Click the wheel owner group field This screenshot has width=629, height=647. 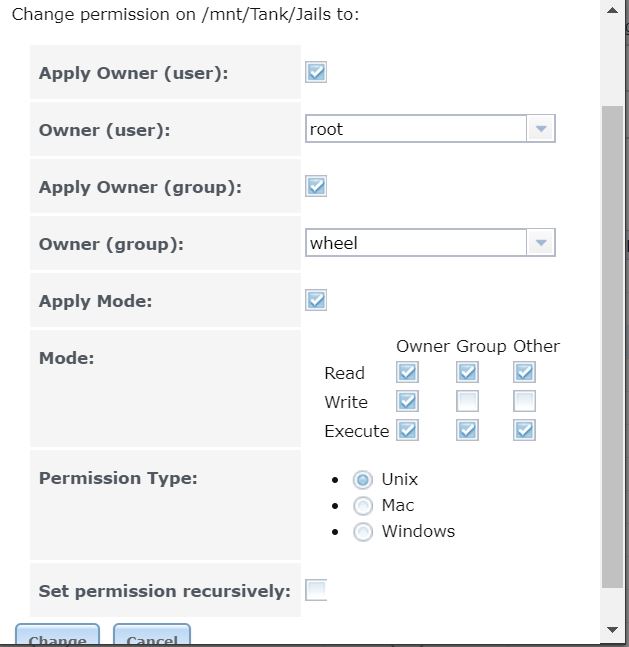416,243
